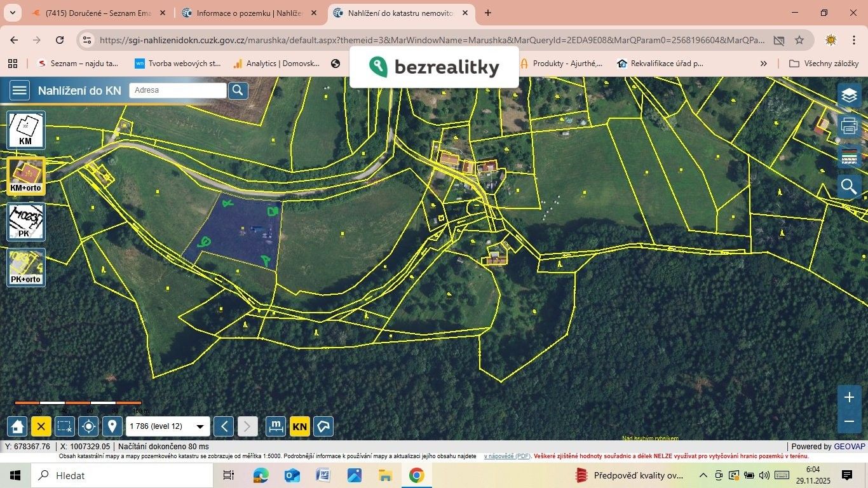Select the distance measurement tool
The height and width of the screenshot is (488, 868).
(x=276, y=426)
